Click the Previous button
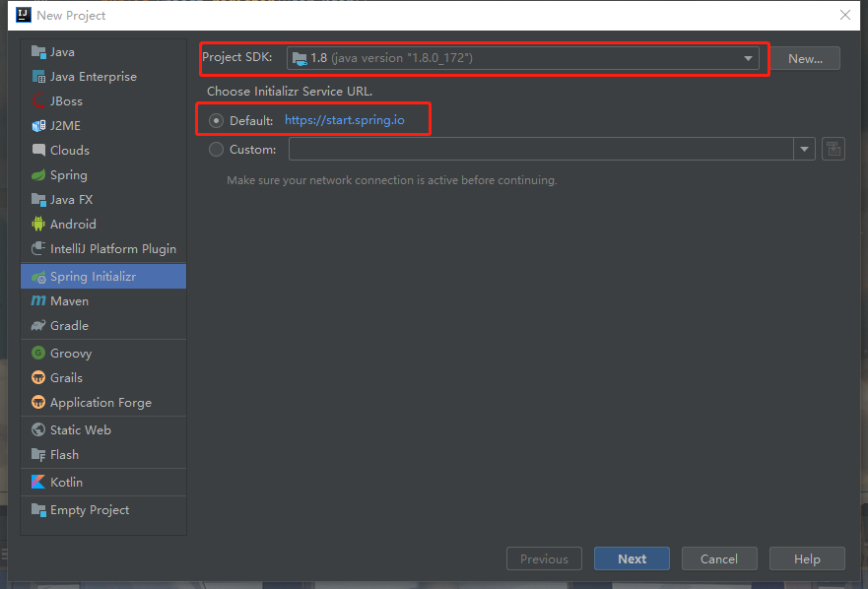The width and height of the screenshot is (868, 589). 544,558
